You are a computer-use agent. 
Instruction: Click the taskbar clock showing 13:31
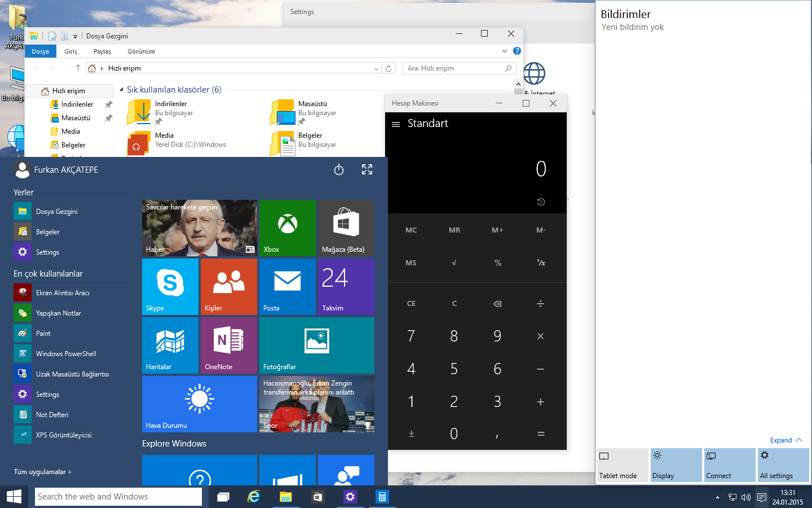click(x=788, y=497)
